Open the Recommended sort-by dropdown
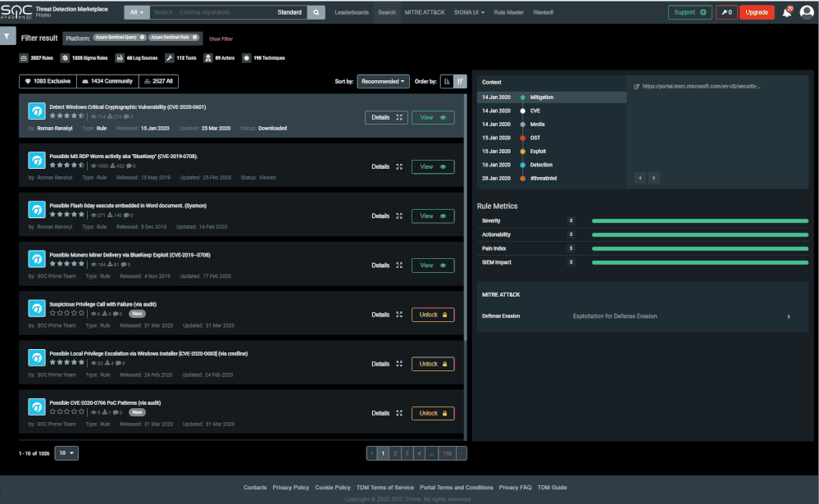 tap(384, 81)
